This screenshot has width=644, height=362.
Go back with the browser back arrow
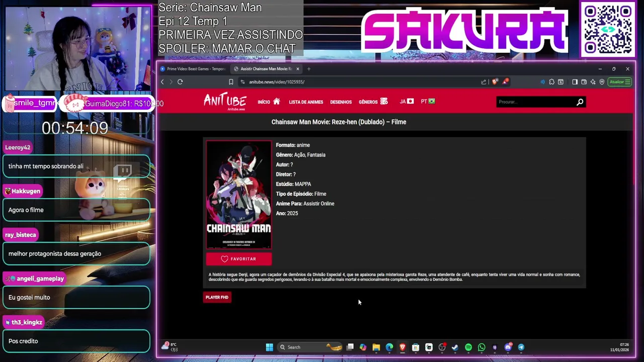162,82
